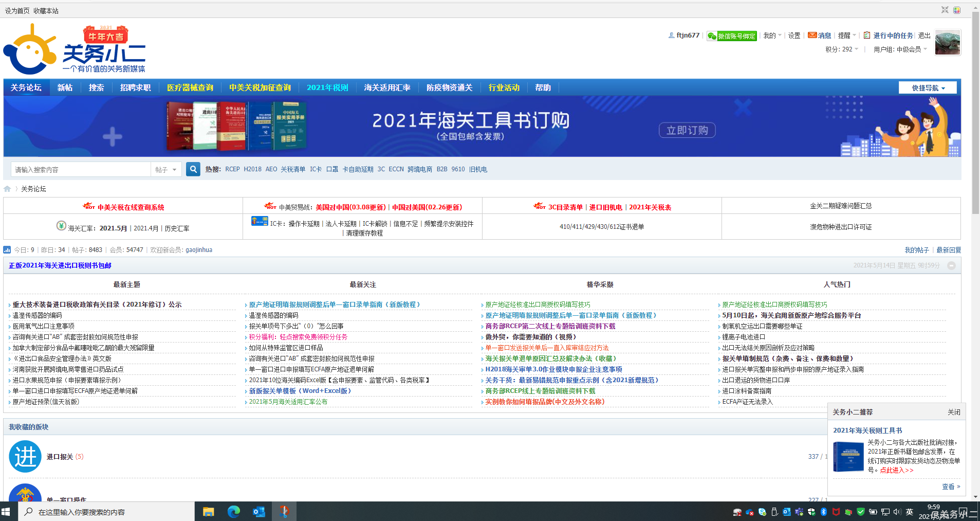This screenshot has height=521, width=980.
Task: Open the 关务论坛 nav tab
Action: (26, 87)
